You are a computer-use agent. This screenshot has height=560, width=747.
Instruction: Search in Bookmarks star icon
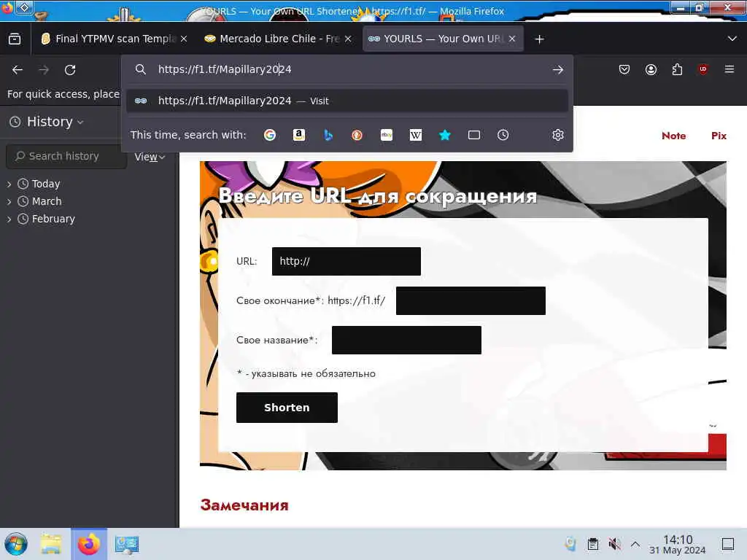tap(445, 135)
